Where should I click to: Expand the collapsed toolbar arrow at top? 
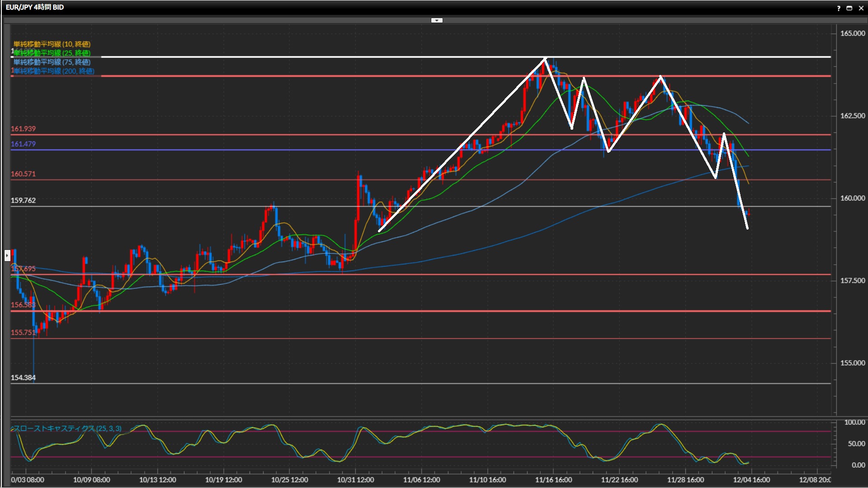coord(437,20)
